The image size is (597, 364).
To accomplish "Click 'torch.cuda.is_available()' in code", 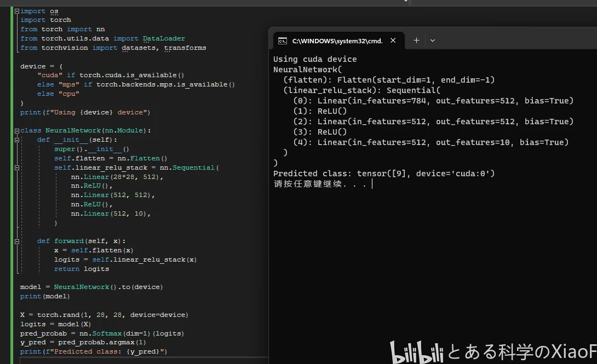I will [132, 76].
